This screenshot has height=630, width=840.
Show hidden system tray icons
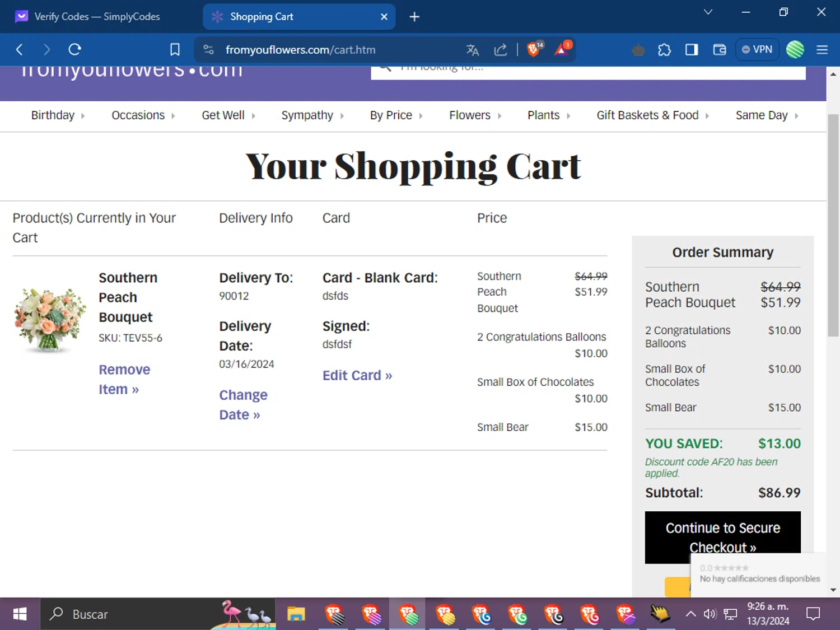pos(691,614)
